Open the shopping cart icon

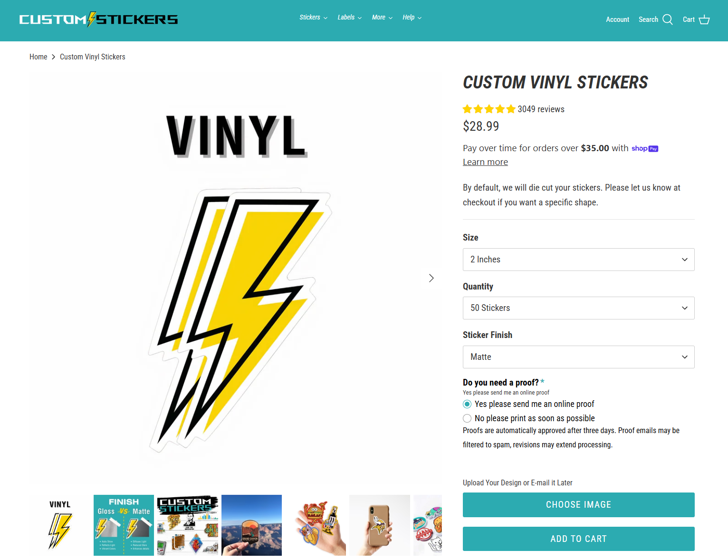click(704, 19)
